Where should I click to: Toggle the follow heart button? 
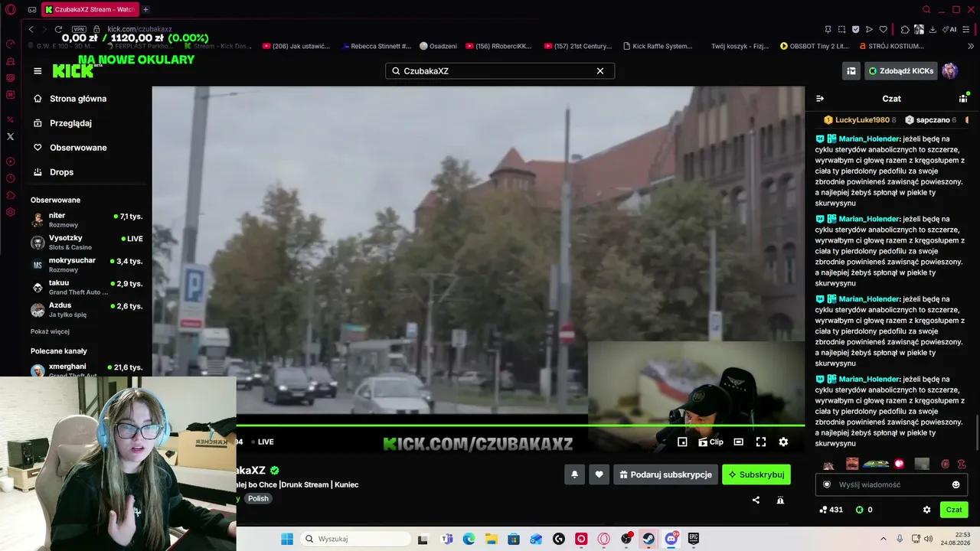pos(599,474)
